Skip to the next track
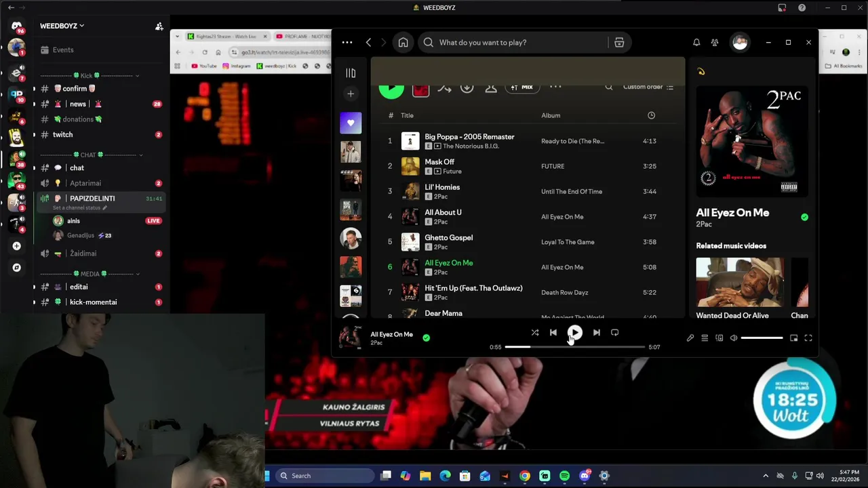This screenshot has height=488, width=868. [x=596, y=333]
